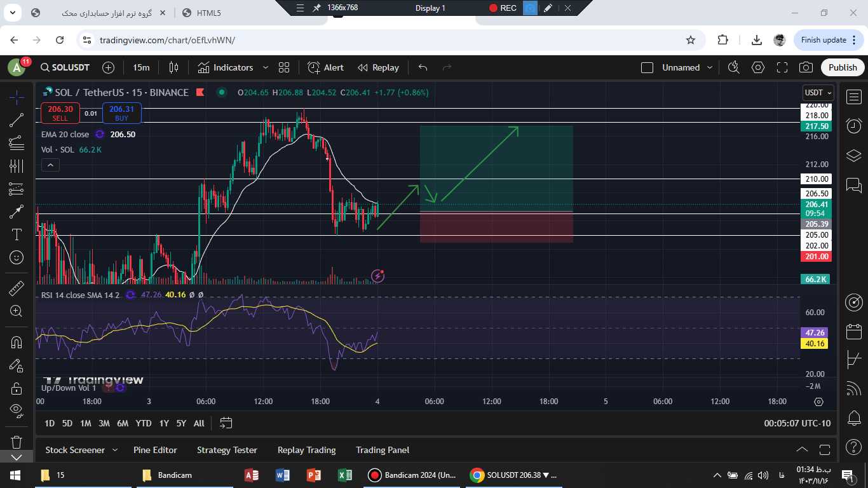Collapse the bottom panel chevron

802,450
